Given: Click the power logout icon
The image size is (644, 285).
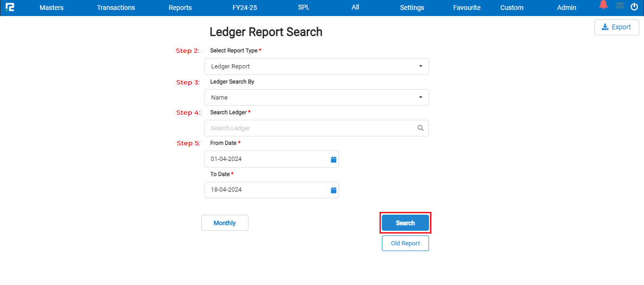Looking at the screenshot, I should coord(634,7).
